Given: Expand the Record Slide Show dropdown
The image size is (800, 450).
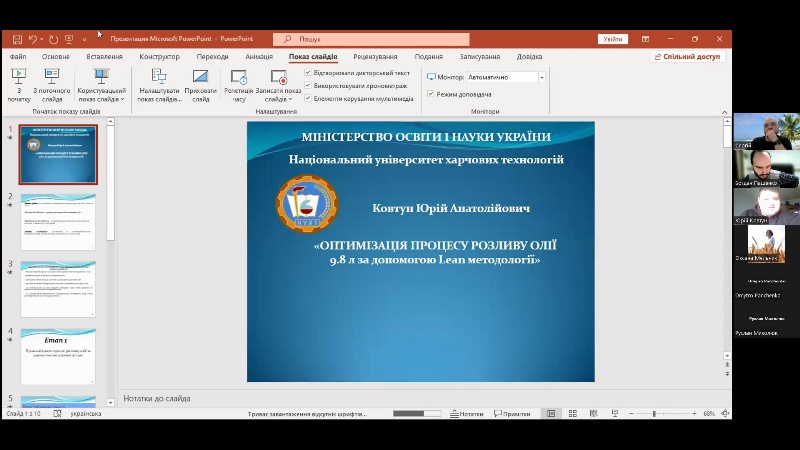Looking at the screenshot, I should [x=278, y=99].
